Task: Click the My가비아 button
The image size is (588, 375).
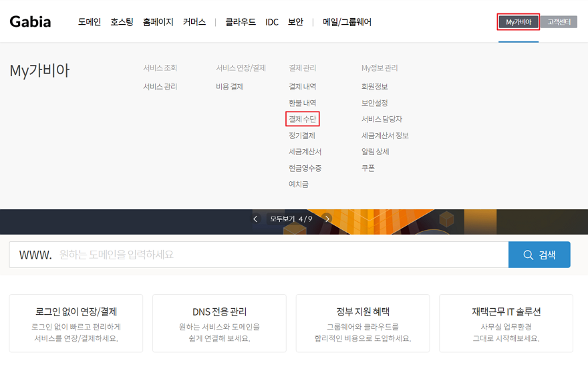Action: [519, 22]
